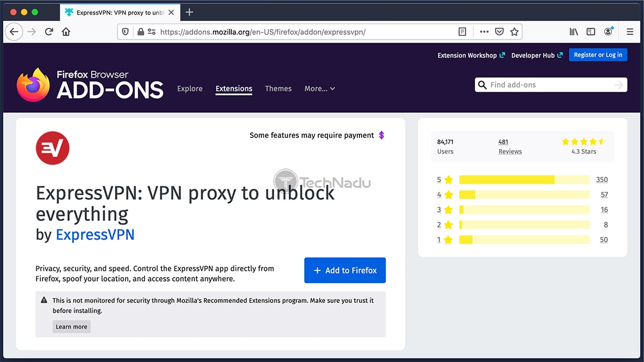
Task: Open the hamburger application menu
Action: coord(630,32)
